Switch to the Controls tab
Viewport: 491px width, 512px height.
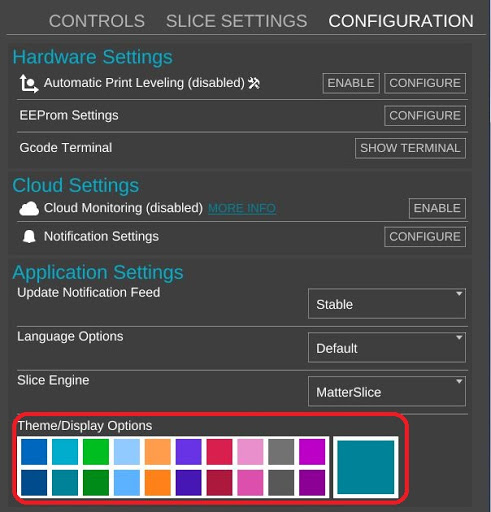[x=97, y=21]
